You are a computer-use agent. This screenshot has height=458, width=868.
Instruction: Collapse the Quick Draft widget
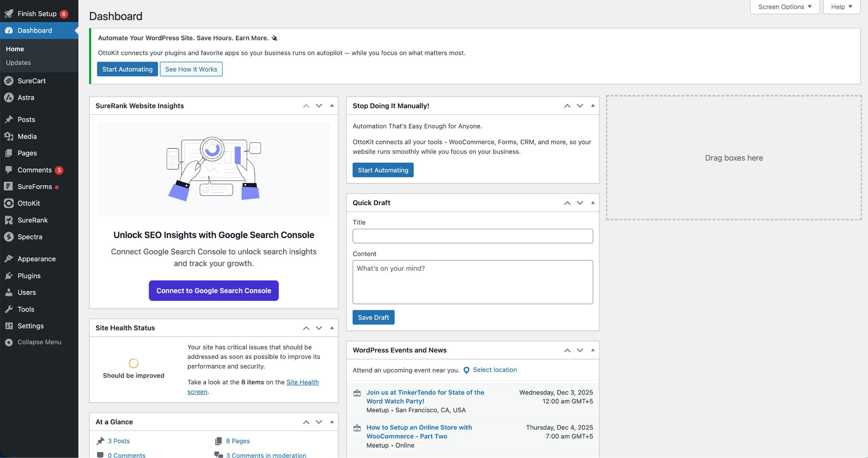tap(592, 203)
